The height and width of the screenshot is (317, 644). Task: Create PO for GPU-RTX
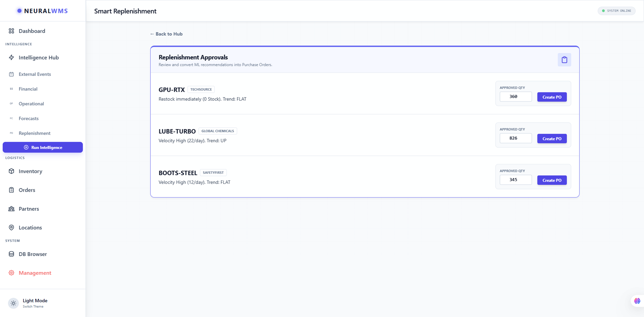pyautogui.click(x=552, y=97)
